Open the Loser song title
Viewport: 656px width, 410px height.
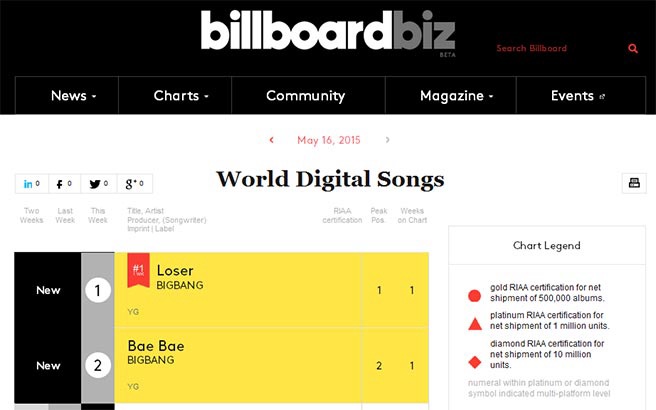pos(175,271)
